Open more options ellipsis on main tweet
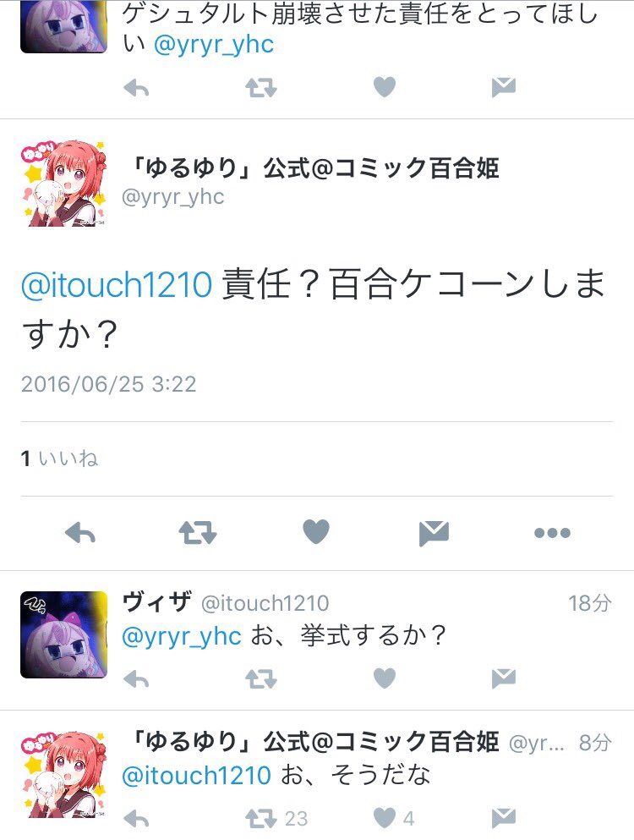 pos(552,533)
